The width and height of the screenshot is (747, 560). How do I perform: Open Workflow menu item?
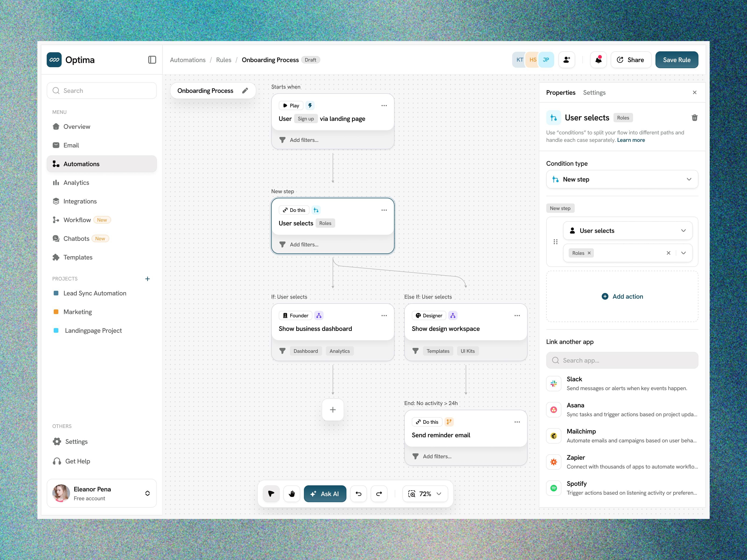pos(102,220)
